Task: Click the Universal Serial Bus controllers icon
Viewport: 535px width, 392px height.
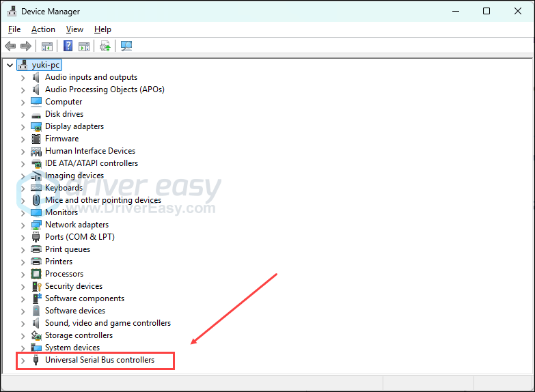Action: [36, 360]
